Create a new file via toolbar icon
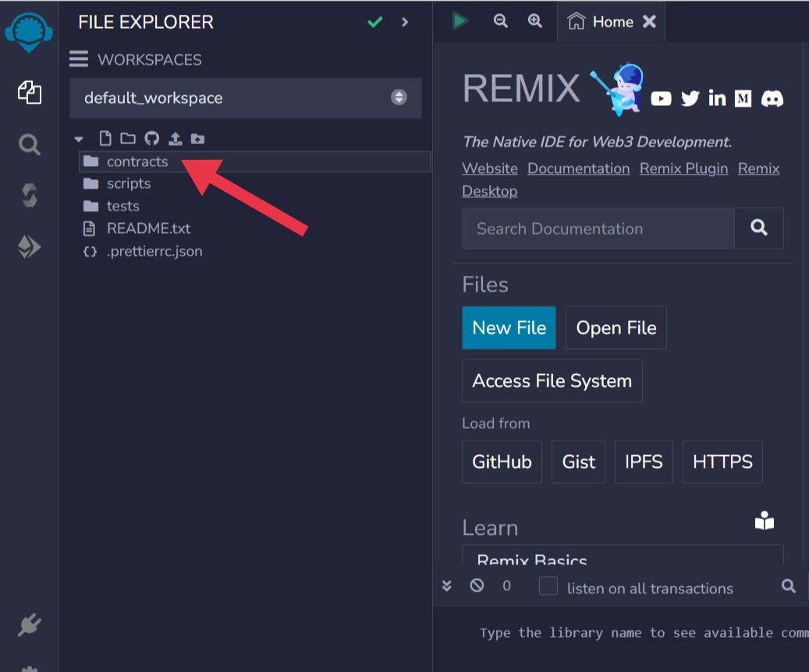The width and height of the screenshot is (809, 672). point(105,138)
